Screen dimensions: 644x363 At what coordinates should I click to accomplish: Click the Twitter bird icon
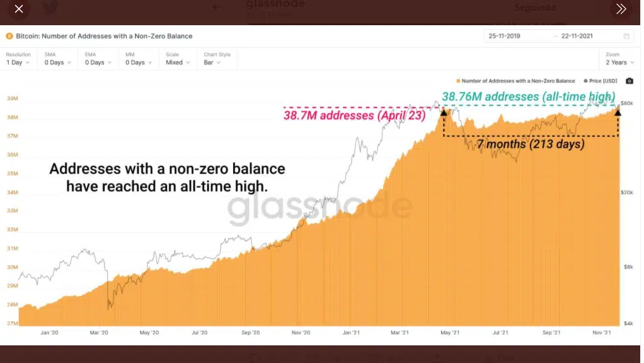pyautogui.click(x=50, y=7)
